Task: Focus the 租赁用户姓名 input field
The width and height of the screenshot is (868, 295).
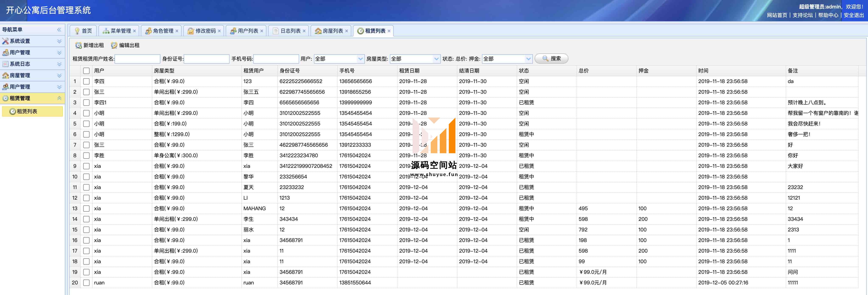Action: coord(137,59)
